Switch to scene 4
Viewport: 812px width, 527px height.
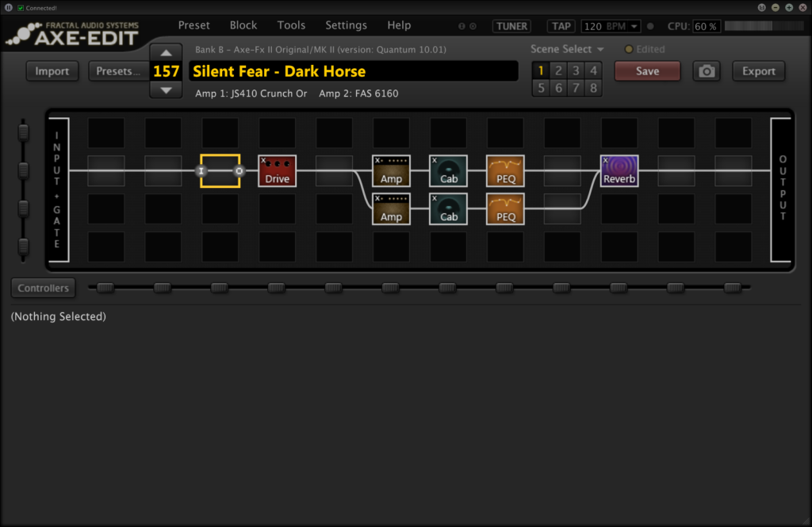pyautogui.click(x=593, y=71)
